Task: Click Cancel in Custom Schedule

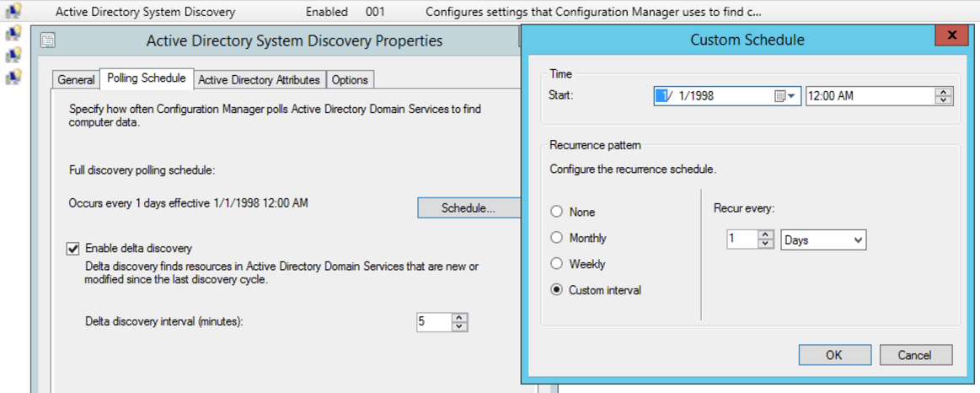Action: 916,355
